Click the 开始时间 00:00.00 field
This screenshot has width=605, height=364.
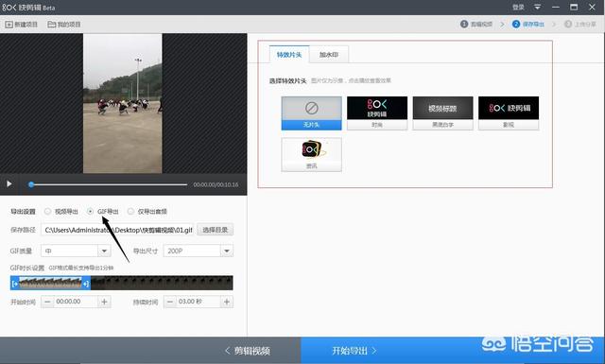pyautogui.click(x=76, y=302)
